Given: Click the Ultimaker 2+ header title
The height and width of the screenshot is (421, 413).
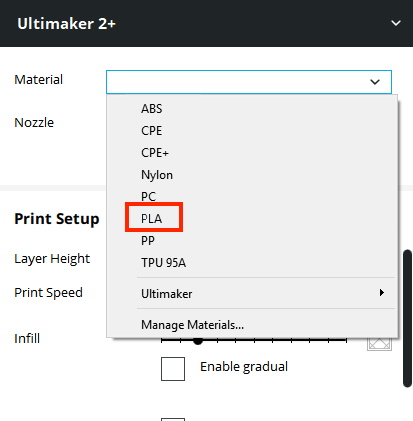Looking at the screenshot, I should coord(66,24).
